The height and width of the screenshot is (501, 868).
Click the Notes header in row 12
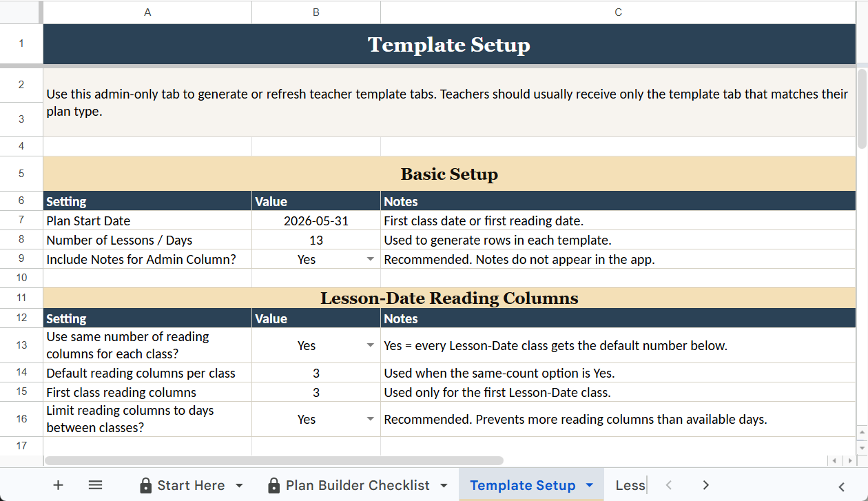[x=618, y=318]
